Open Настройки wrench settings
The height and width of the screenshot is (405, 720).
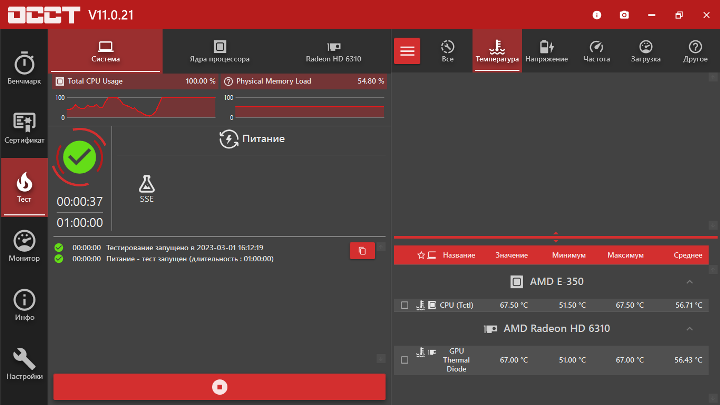point(24,364)
